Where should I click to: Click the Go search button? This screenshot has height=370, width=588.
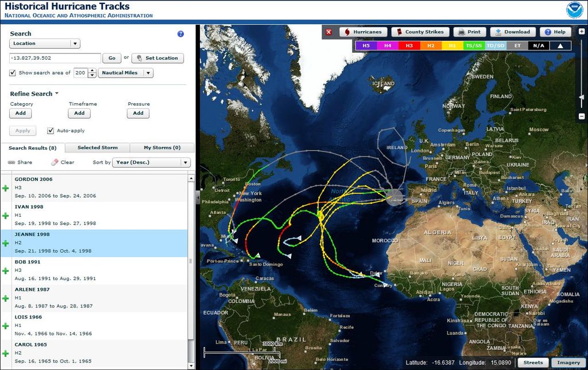[x=112, y=58]
